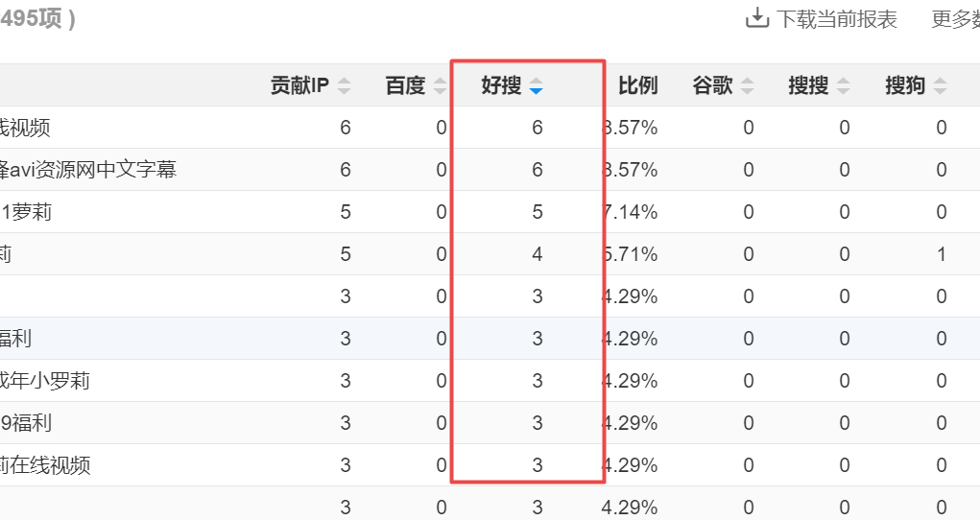Click the 贡献IP header text

click(x=299, y=85)
